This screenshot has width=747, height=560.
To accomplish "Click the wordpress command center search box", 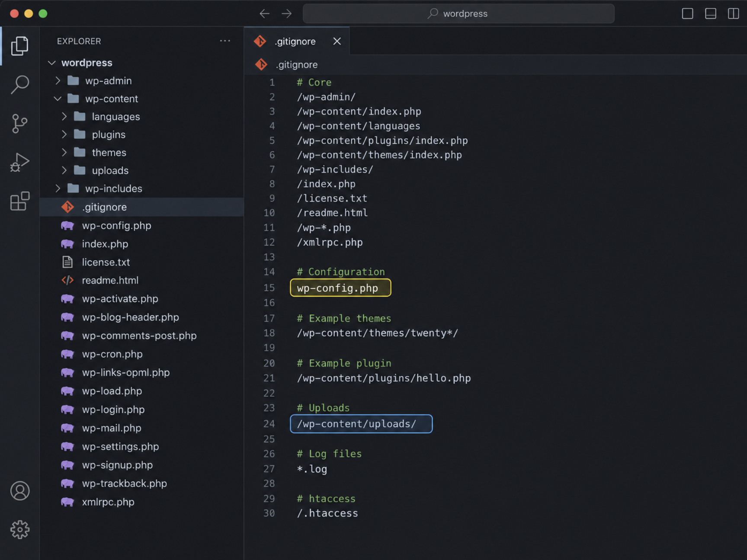I will 458,13.
